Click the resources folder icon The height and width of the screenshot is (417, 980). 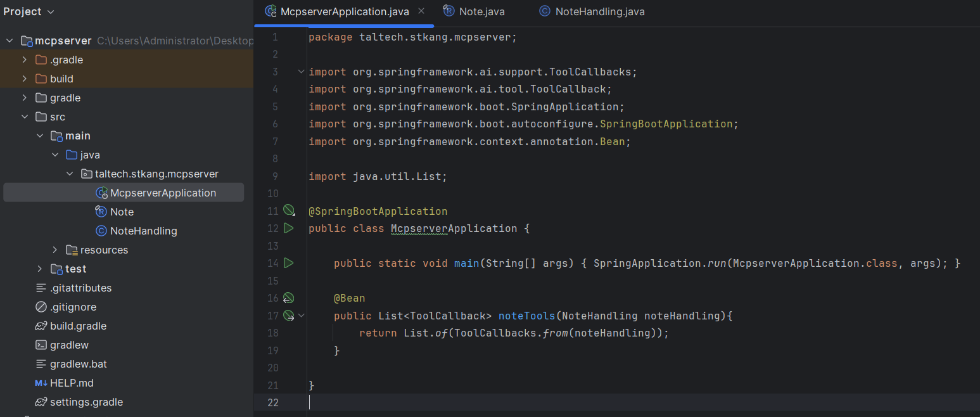tap(72, 250)
